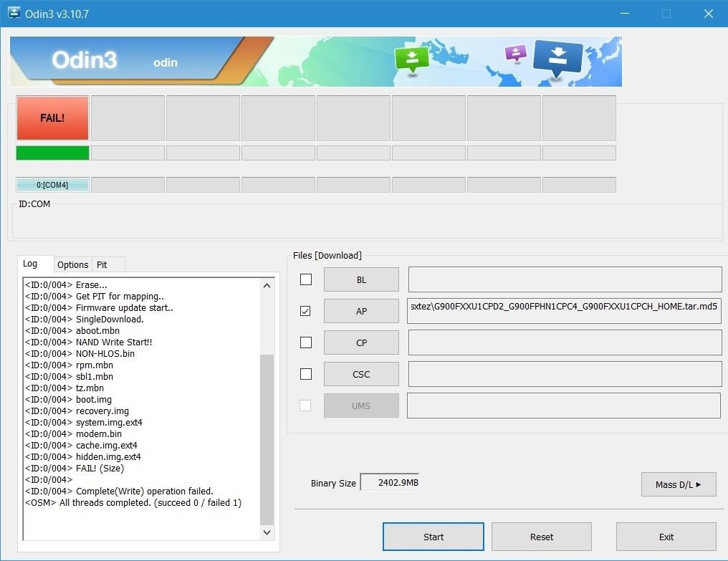Click the CP file browse button

[x=361, y=342]
